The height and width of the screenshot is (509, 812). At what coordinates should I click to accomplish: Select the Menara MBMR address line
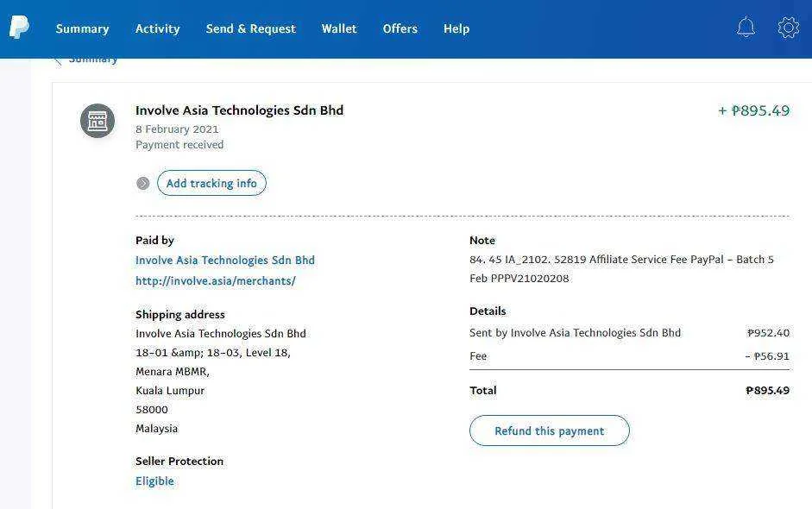point(172,372)
